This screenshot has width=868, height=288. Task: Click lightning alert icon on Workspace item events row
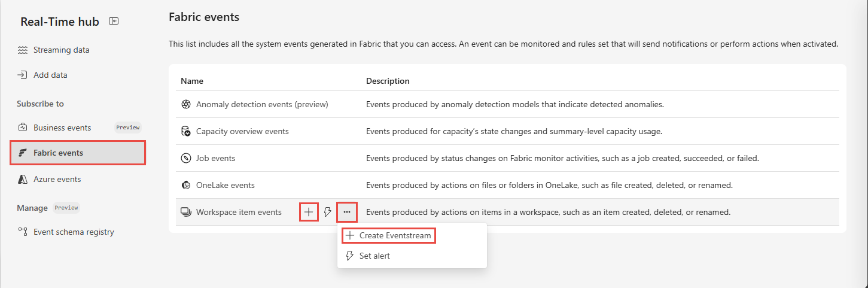click(327, 212)
